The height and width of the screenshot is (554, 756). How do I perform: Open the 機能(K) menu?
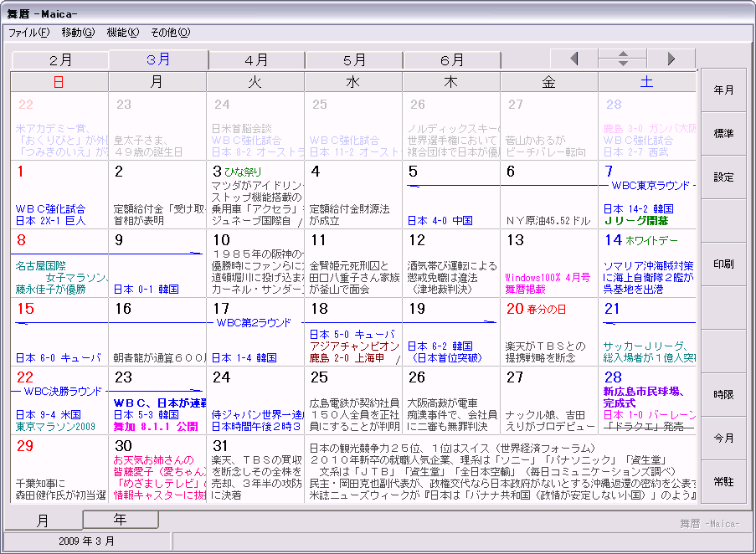[x=122, y=33]
